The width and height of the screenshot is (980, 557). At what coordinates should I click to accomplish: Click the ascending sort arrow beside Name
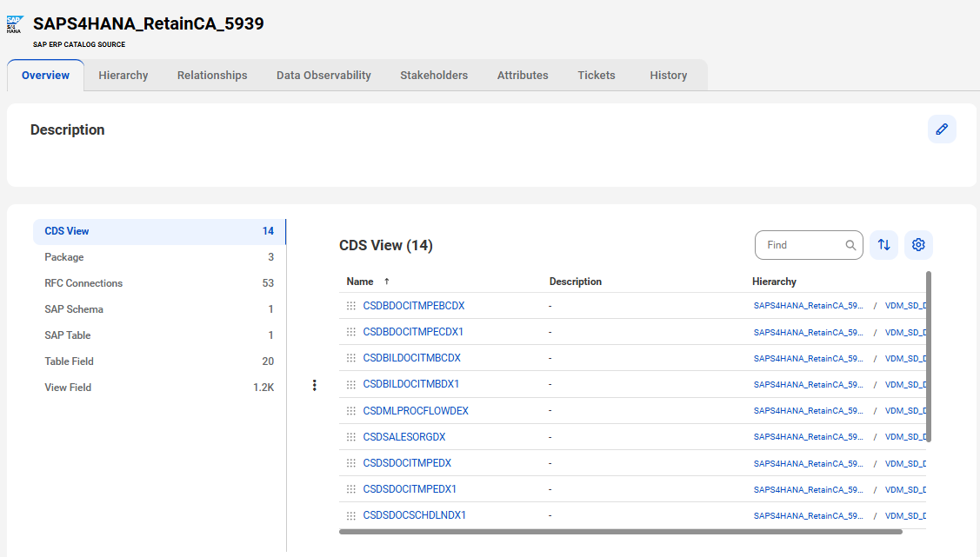click(x=387, y=282)
